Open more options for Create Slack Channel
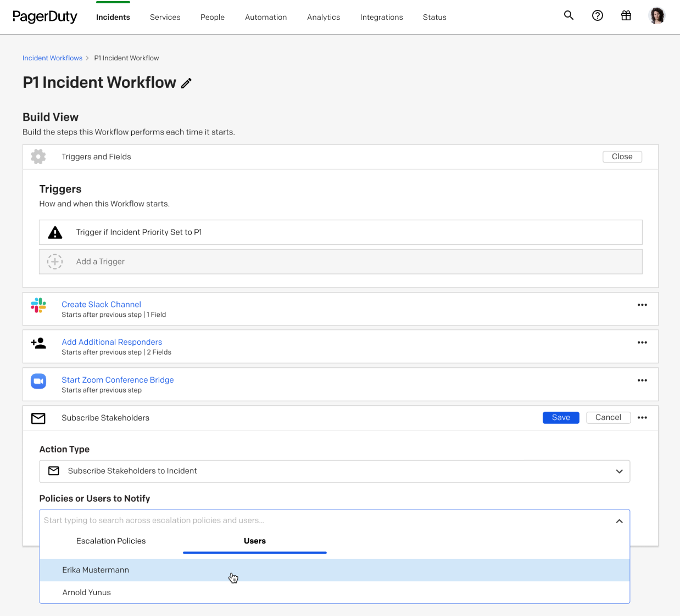This screenshot has width=680, height=616. [x=642, y=305]
